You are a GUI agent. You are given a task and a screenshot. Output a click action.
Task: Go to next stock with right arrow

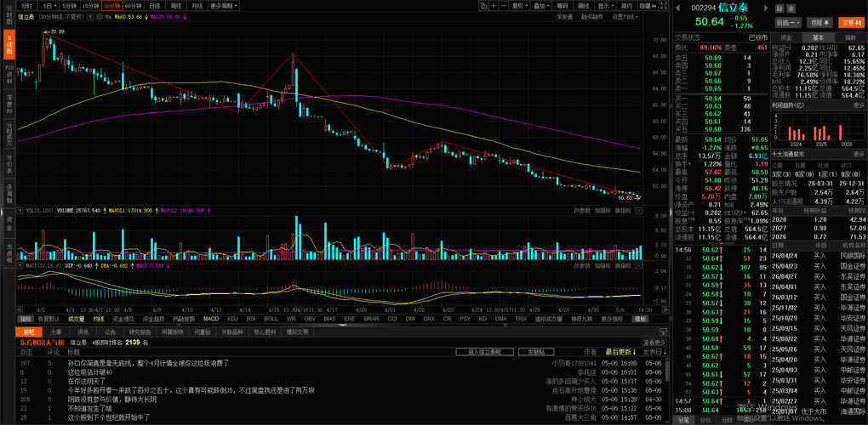(x=766, y=8)
